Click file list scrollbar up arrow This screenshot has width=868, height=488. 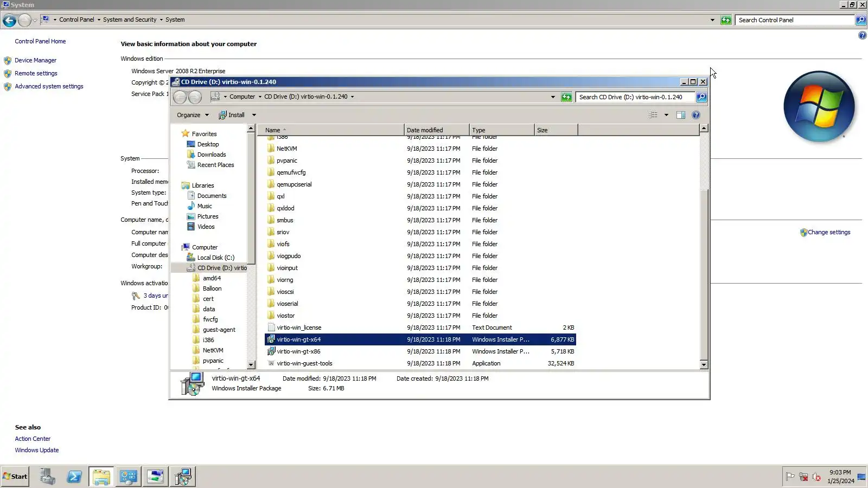(704, 129)
